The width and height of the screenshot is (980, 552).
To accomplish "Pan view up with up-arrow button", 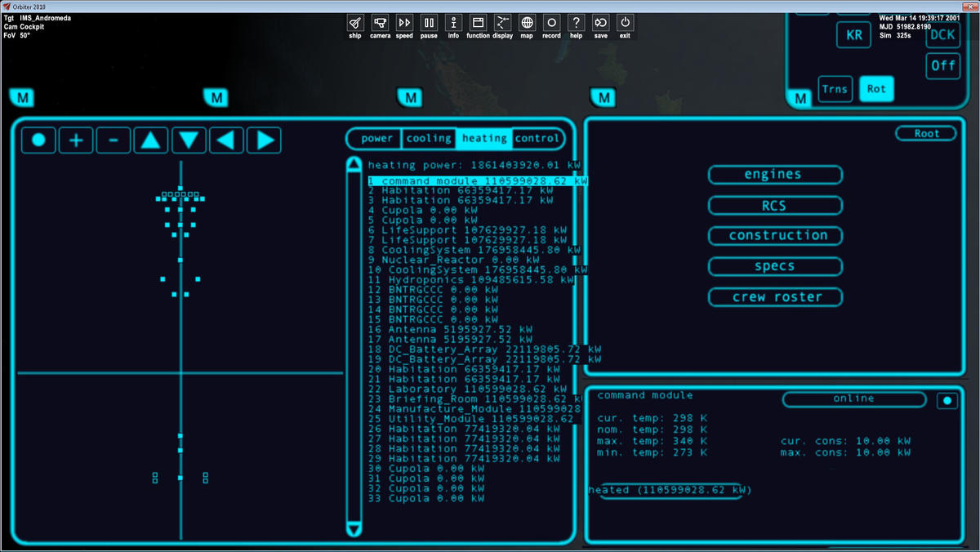I will [151, 140].
